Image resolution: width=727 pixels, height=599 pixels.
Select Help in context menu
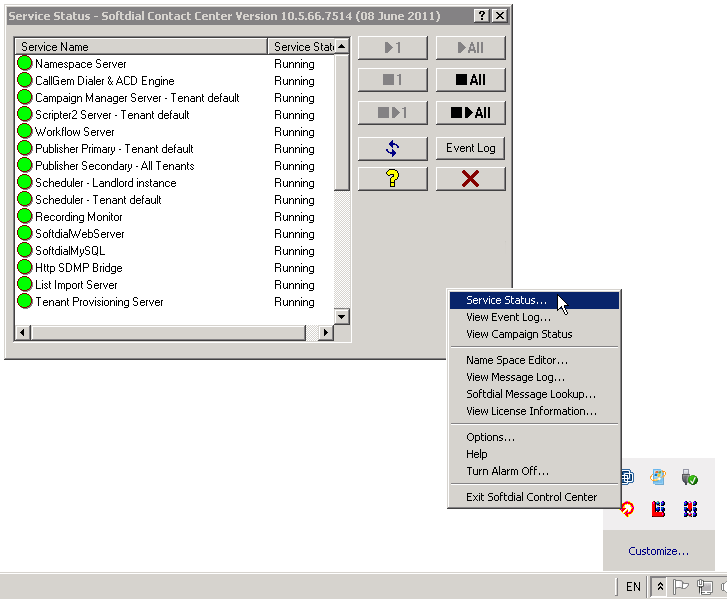tap(534, 454)
